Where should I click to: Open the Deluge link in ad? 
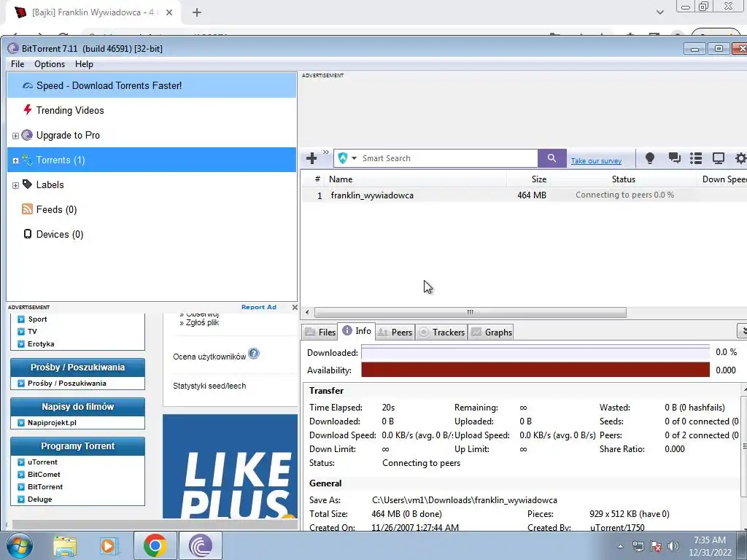coord(39,499)
